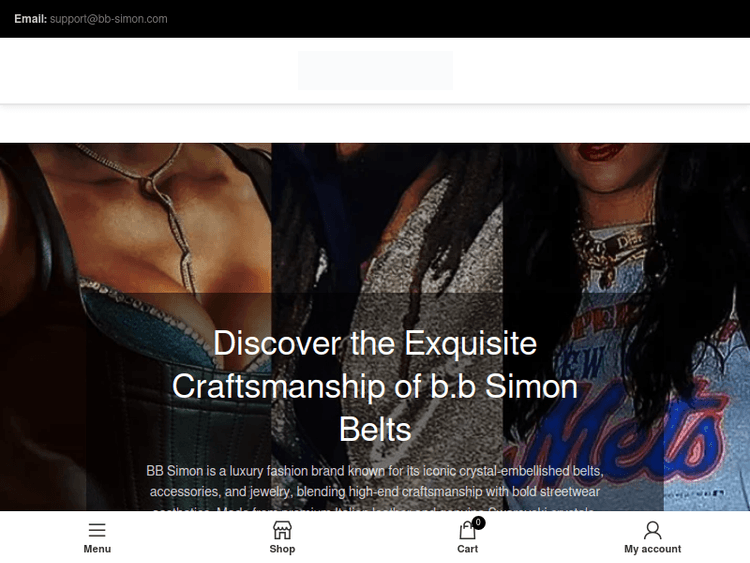Open the hamburger Menu icon
This screenshot has height=563, width=750.
[97, 530]
